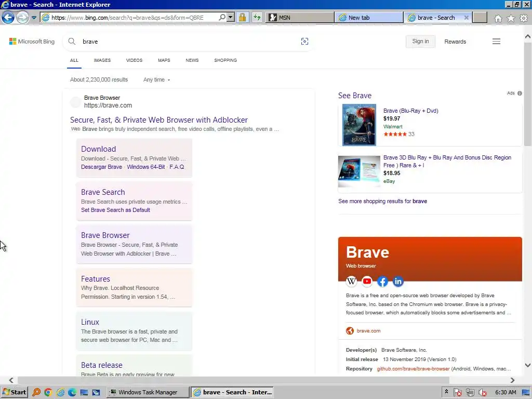Click See more shopping results for brave
The image size is (532, 399).
pos(382,201)
